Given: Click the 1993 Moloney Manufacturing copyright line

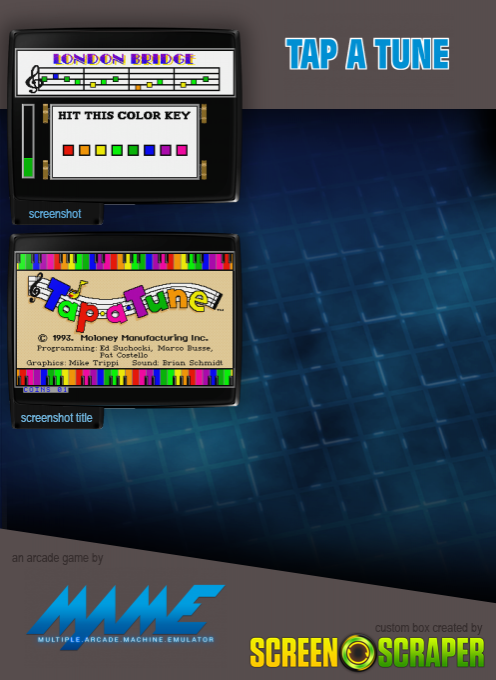Looking at the screenshot, I should 123,338.
